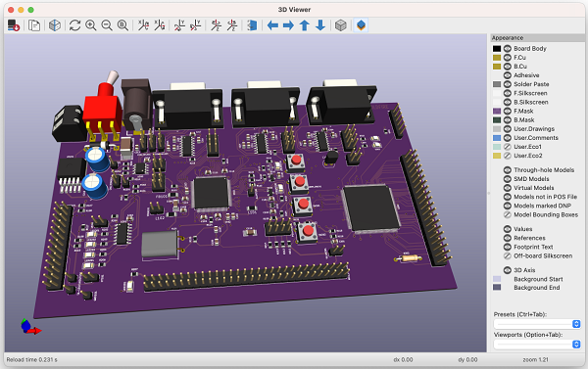Copy the 3D image to clipboard
The height and width of the screenshot is (369, 588).
pos(34,25)
